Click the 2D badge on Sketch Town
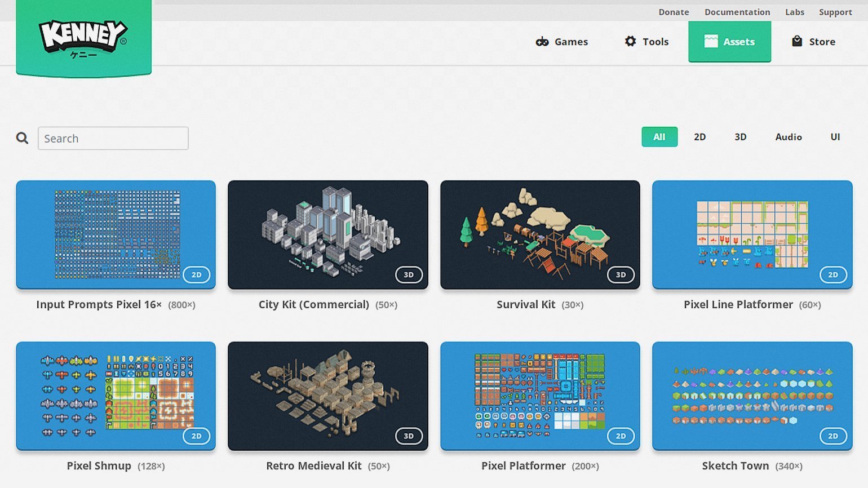 pyautogui.click(x=833, y=436)
